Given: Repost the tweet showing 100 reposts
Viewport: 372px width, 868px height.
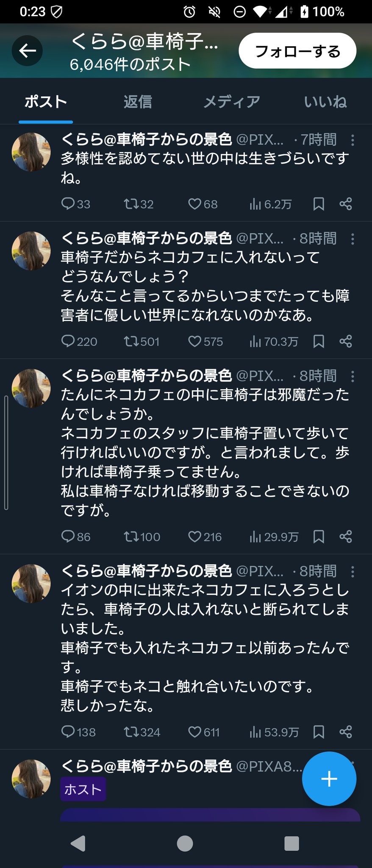Looking at the screenshot, I should (131, 537).
